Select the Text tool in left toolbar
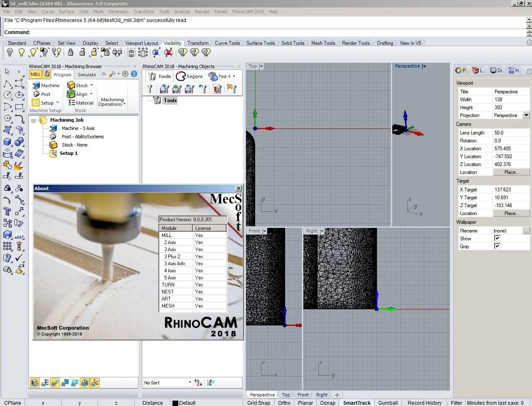Screen dimensions: 532x406 [x=7, y=212]
